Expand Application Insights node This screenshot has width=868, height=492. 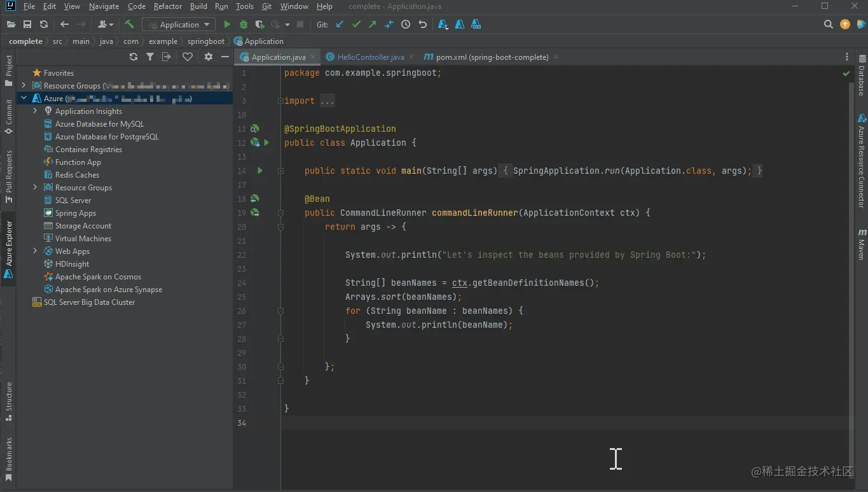pyautogui.click(x=35, y=111)
